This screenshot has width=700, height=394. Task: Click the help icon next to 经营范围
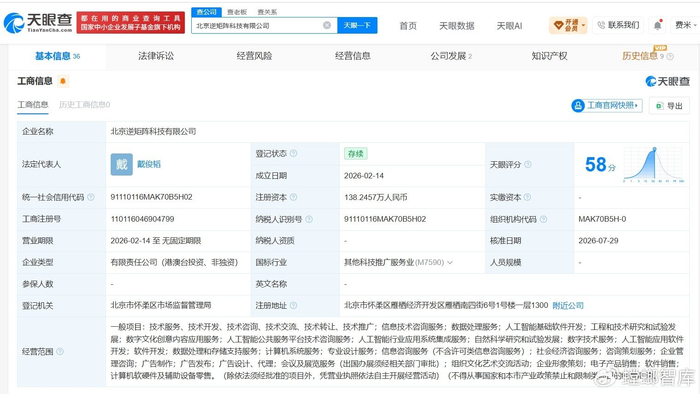click(60, 351)
